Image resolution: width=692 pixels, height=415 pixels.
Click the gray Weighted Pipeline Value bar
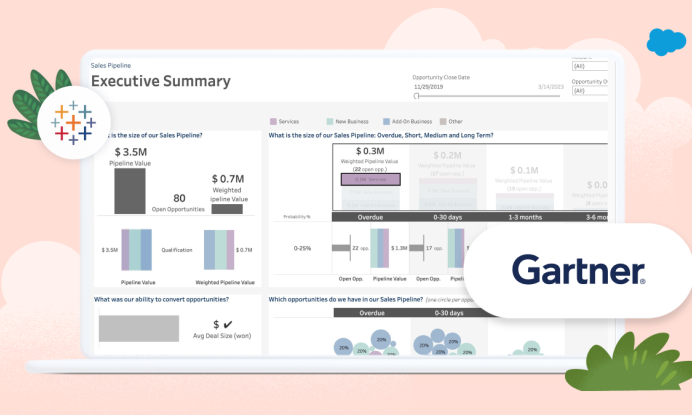tap(226, 207)
